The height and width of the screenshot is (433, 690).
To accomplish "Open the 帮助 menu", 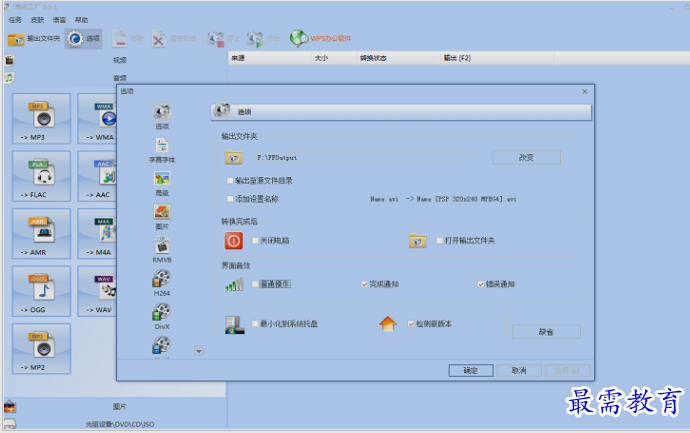I will (x=81, y=20).
